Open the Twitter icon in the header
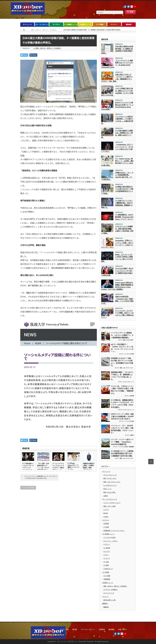Screen dimensions: 156x644 (x=128, y=7)
